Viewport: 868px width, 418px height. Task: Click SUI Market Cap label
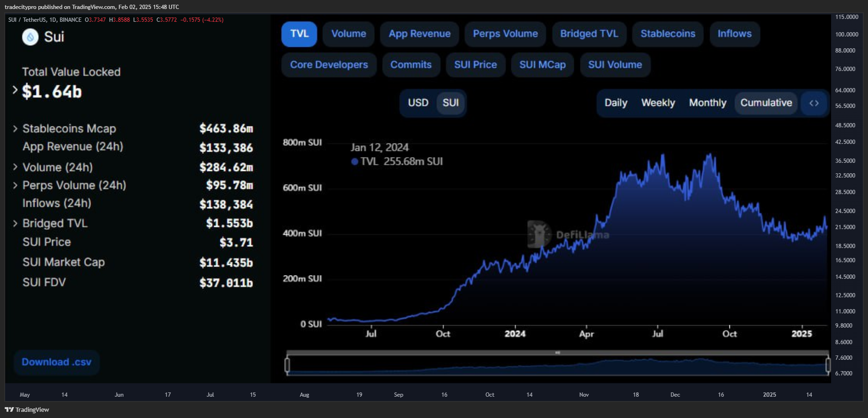coord(64,262)
